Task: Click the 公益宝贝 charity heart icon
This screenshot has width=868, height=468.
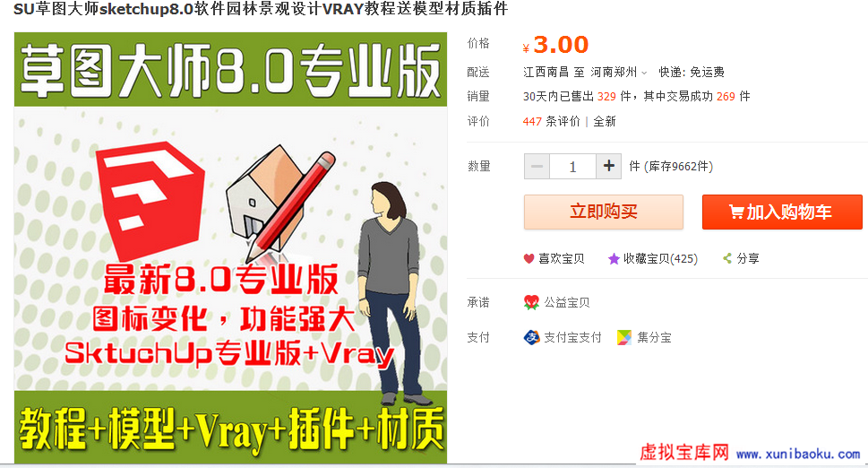Action: [531, 302]
